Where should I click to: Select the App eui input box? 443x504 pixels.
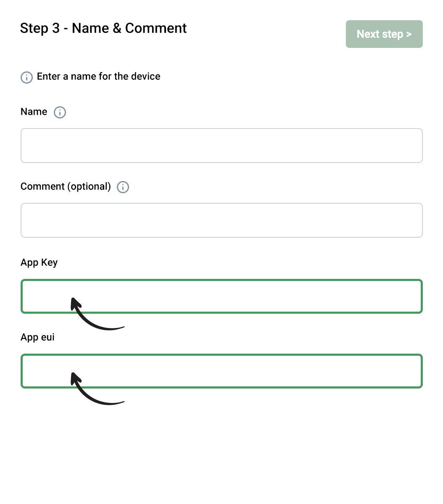tap(221, 371)
